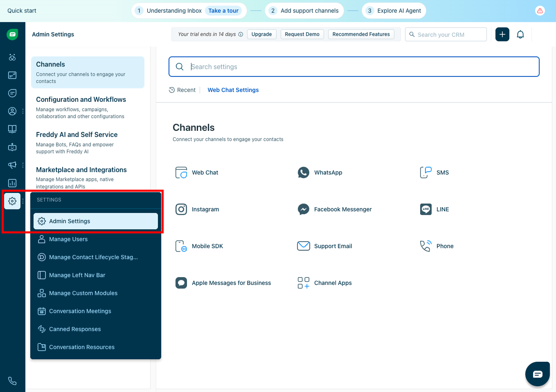Open the bot icon in the left sidebar
The image size is (556, 392).
click(x=12, y=147)
